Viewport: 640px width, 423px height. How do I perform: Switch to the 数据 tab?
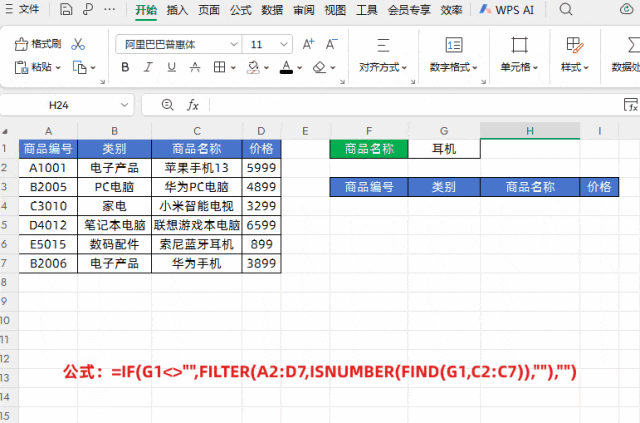[x=272, y=10]
